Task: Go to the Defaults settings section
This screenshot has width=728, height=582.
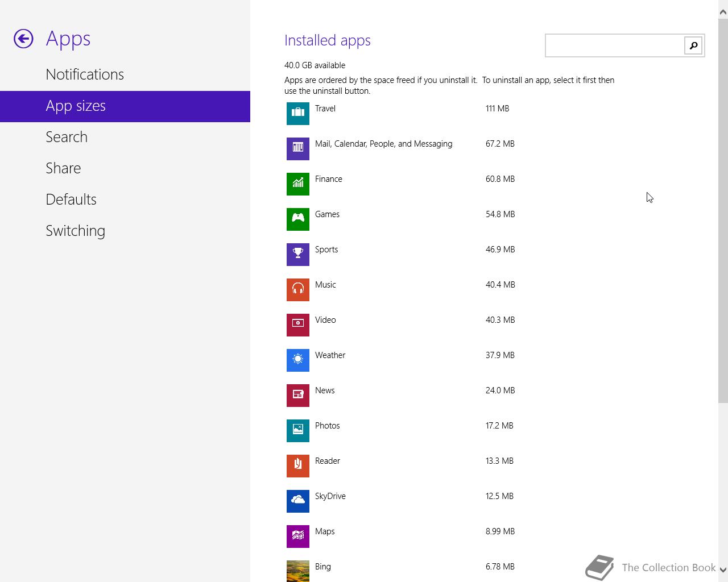Action: click(x=71, y=199)
